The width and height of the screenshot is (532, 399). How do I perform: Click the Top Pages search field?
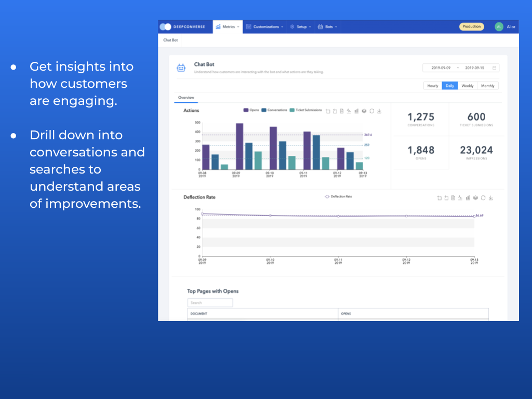coord(210,302)
